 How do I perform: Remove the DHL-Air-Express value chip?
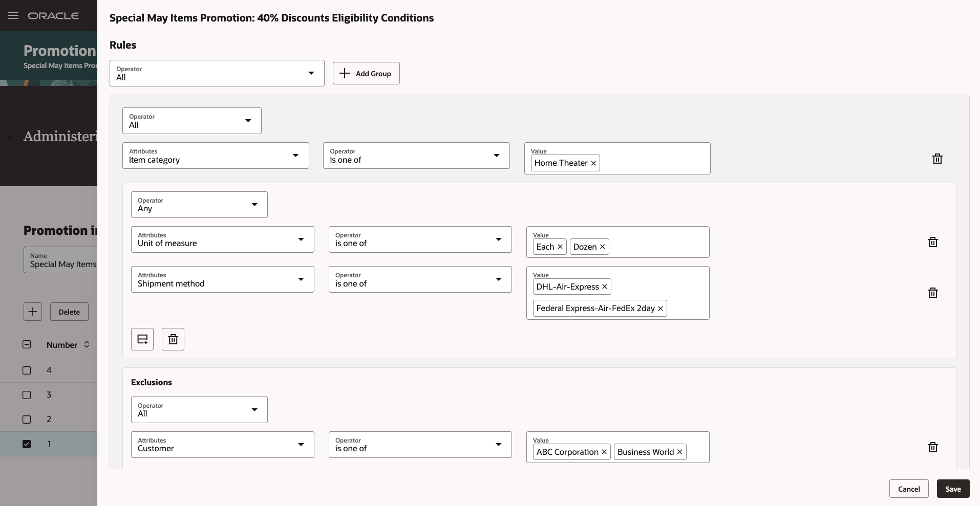coord(605,287)
